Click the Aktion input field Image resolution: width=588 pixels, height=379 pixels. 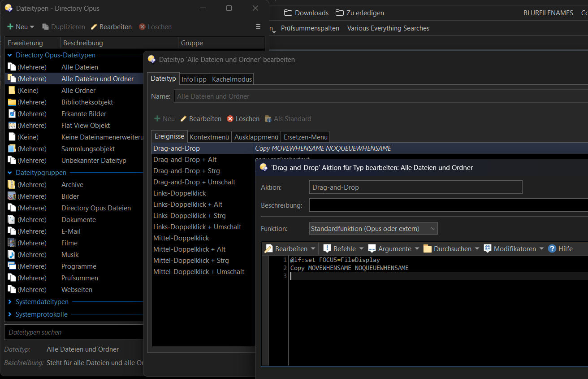point(416,187)
